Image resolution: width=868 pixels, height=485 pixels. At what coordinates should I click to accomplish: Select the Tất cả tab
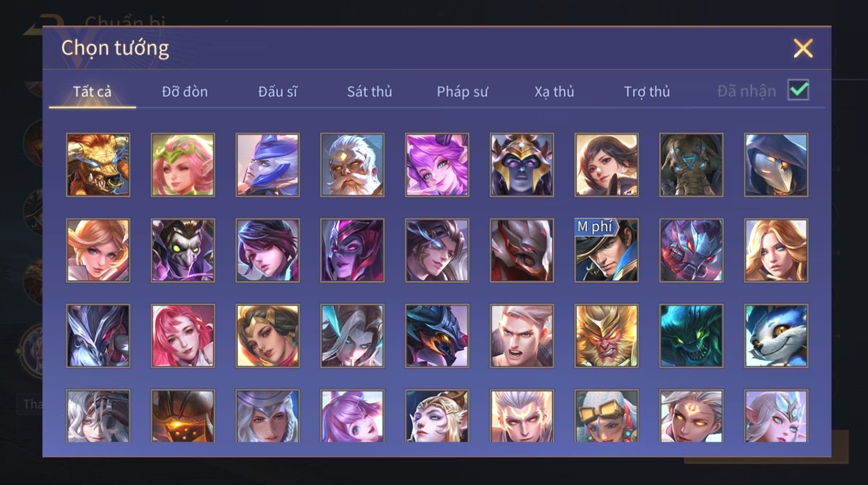92,91
